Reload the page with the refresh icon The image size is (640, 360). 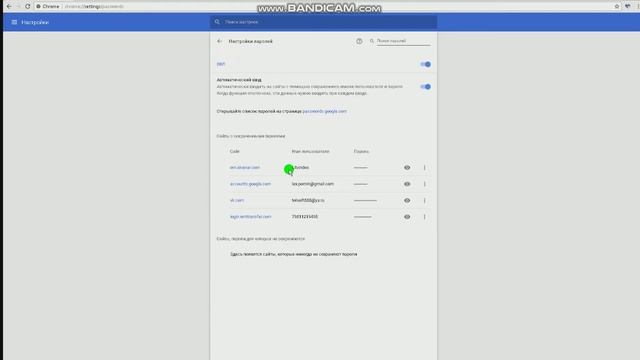click(28, 7)
